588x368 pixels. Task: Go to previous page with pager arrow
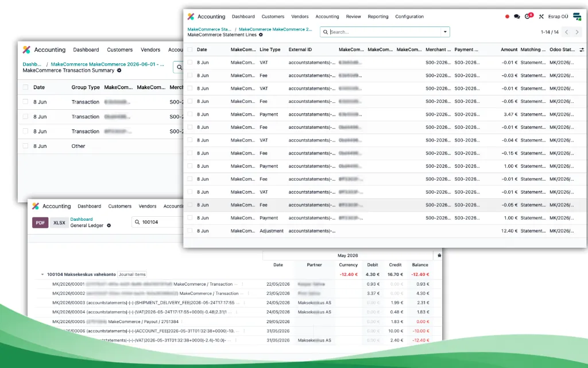pyautogui.click(x=567, y=32)
